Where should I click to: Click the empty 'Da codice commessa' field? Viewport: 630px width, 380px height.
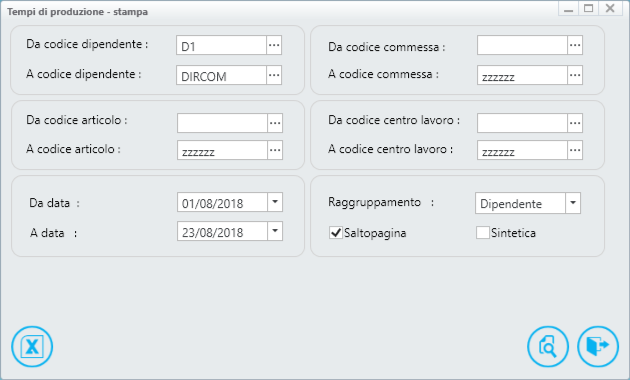click(522, 45)
